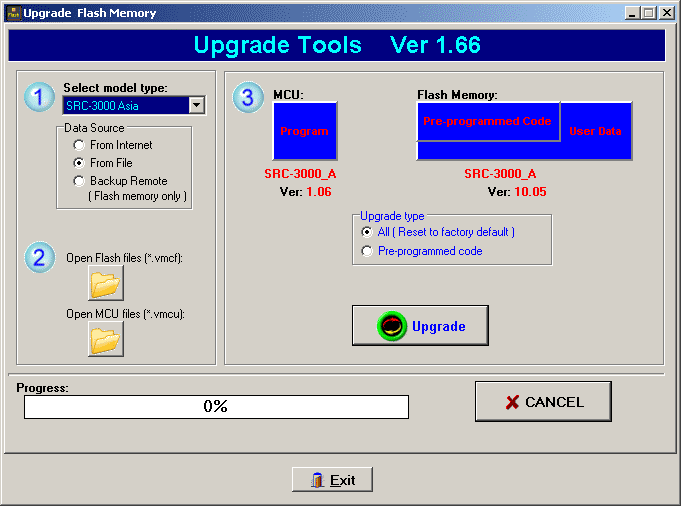Close the Upgrade Flash Memory window
681x506 pixels.
(x=667, y=13)
